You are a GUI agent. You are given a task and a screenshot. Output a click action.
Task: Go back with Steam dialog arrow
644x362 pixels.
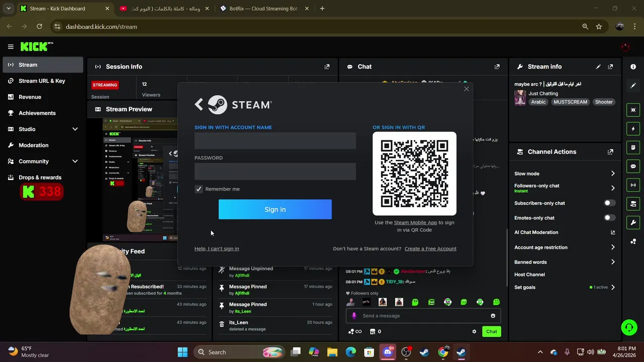click(199, 105)
